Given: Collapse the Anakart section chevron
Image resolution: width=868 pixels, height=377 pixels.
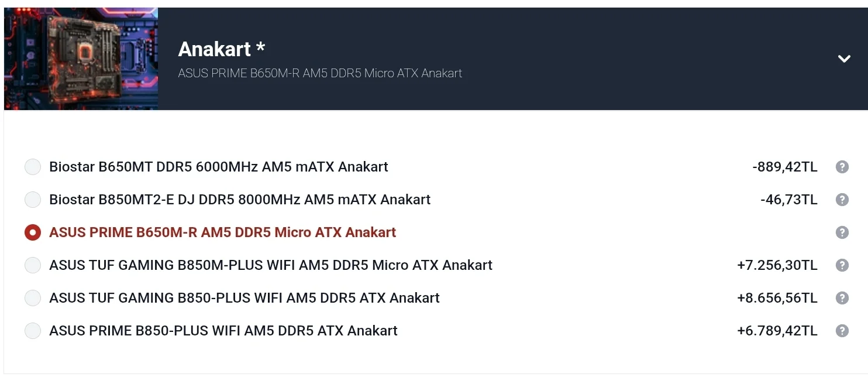Looking at the screenshot, I should point(843,59).
